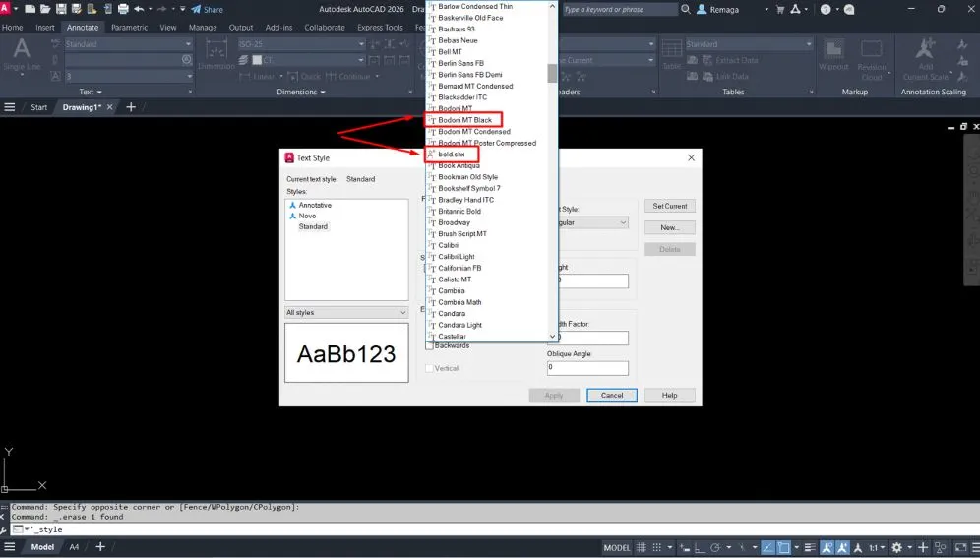Toggle annotation visibility icon in status bar
Image resolution: width=980 pixels, height=558 pixels.
[x=827, y=548]
